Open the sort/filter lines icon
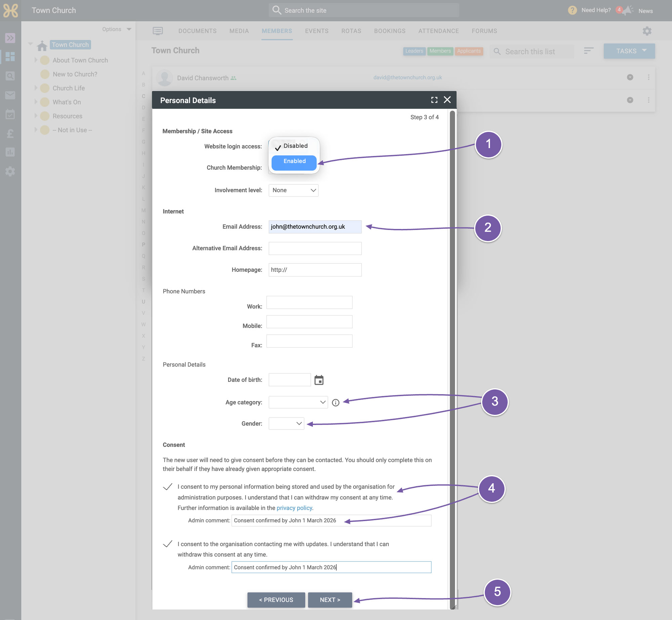The image size is (672, 620). [589, 51]
